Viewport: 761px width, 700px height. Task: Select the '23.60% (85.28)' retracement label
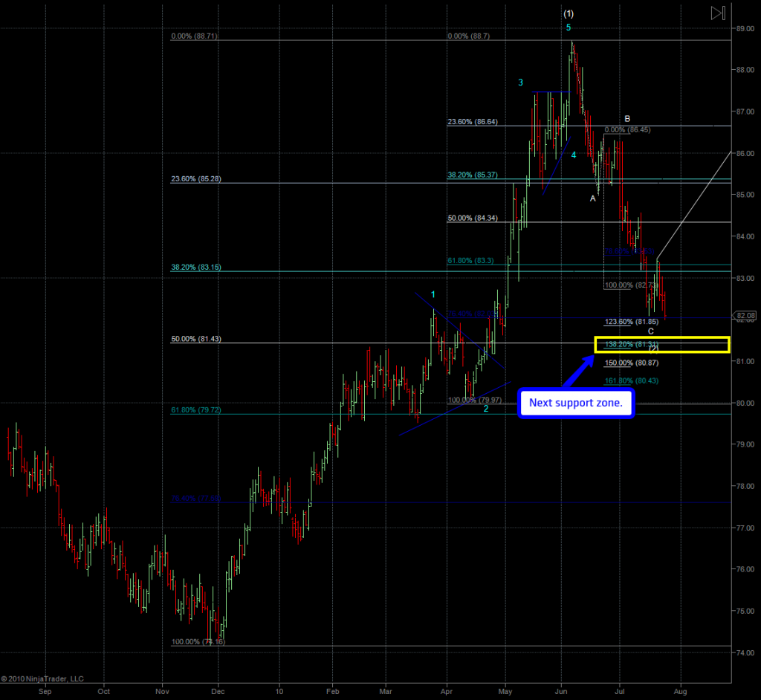[x=196, y=179]
